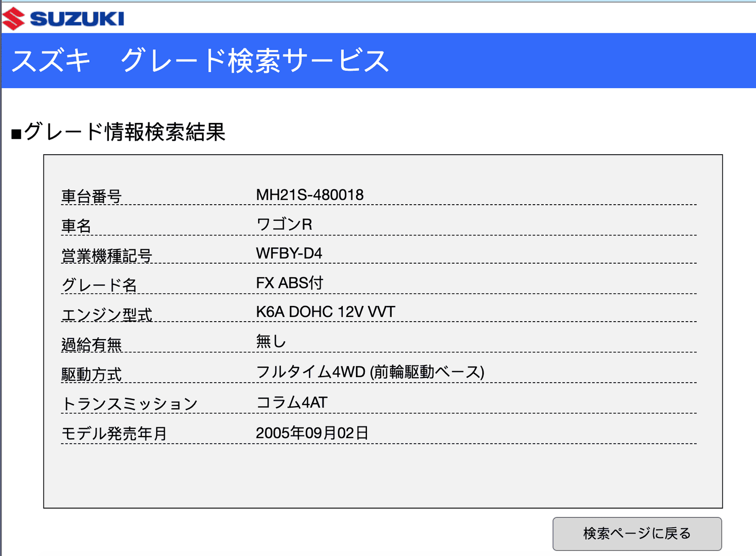Click the transmission value コラム4AT
The width and height of the screenshot is (756, 556).
pos(292,402)
